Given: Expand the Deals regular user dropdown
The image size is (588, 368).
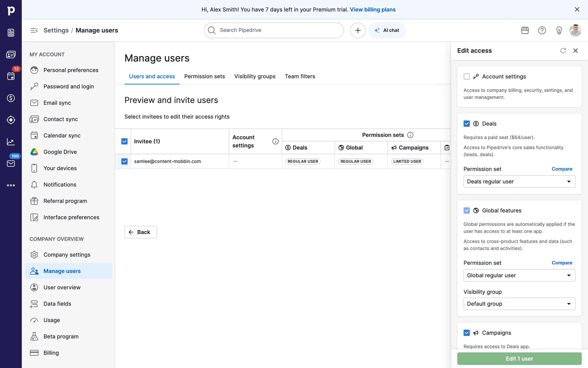Looking at the screenshot, I should (x=519, y=182).
